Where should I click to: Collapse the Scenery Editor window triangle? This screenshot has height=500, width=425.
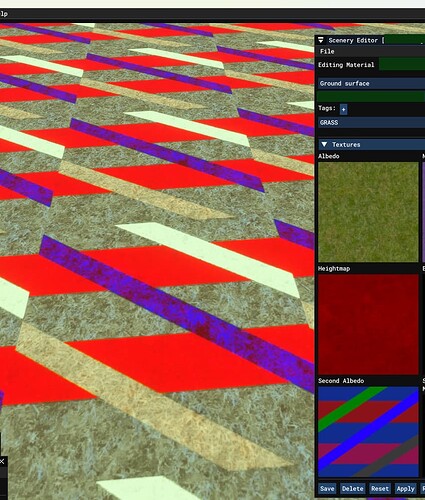pyautogui.click(x=321, y=40)
